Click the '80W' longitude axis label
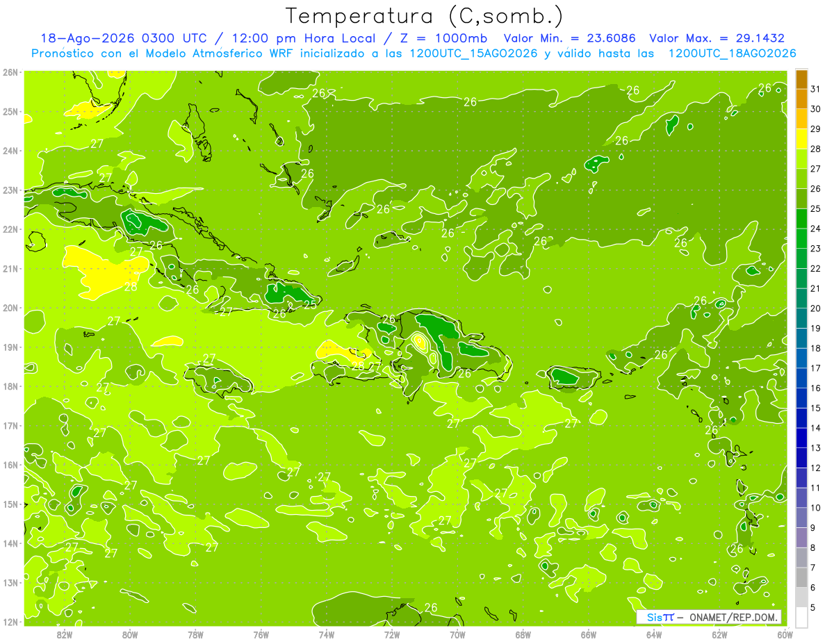The height and width of the screenshot is (644, 834). point(129,634)
